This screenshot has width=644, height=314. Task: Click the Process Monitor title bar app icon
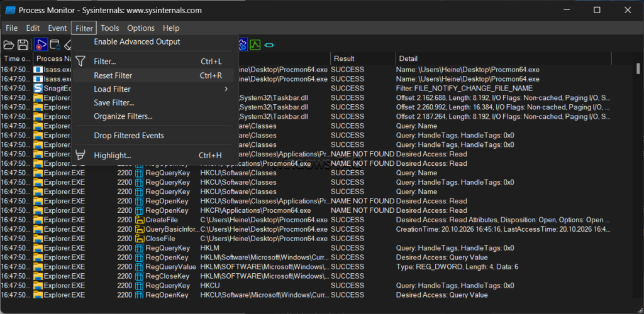[10, 10]
